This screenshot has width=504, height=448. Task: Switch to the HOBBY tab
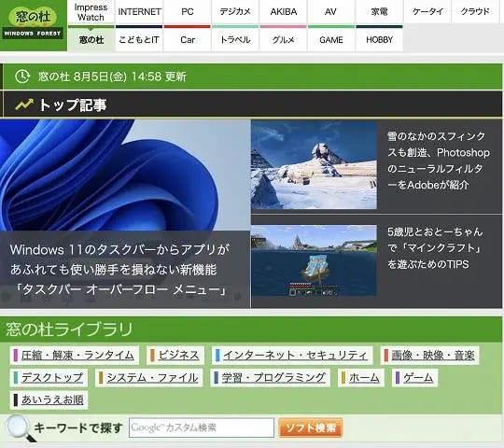click(379, 40)
